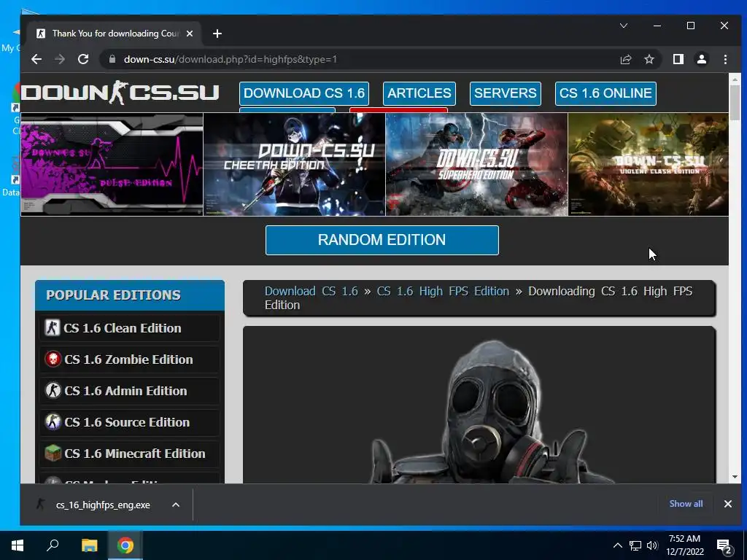Click the browser forward arrow
The width and height of the screenshot is (747, 560).
pos(60,59)
